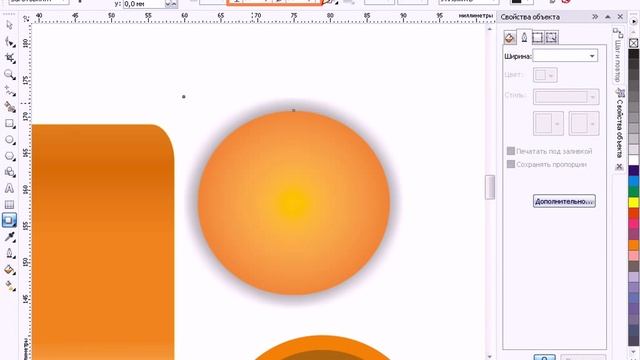
Task: Select the Zoom magnifier tool
Action: coord(10,74)
